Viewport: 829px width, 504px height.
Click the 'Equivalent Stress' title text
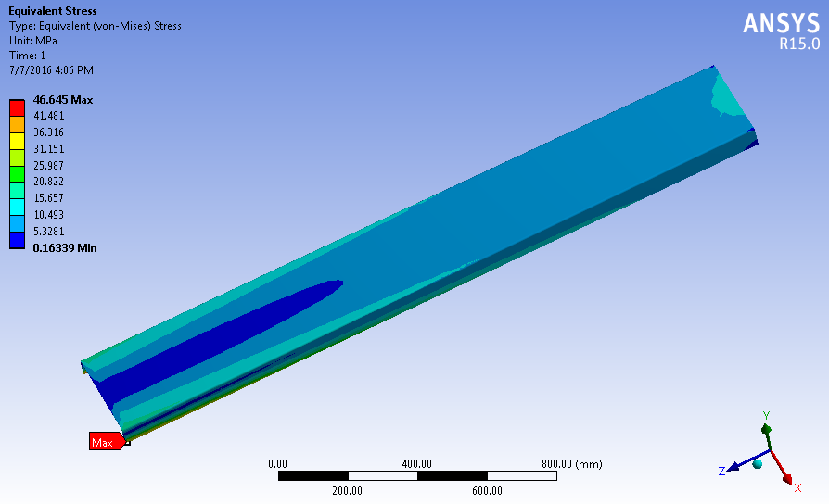[52, 11]
